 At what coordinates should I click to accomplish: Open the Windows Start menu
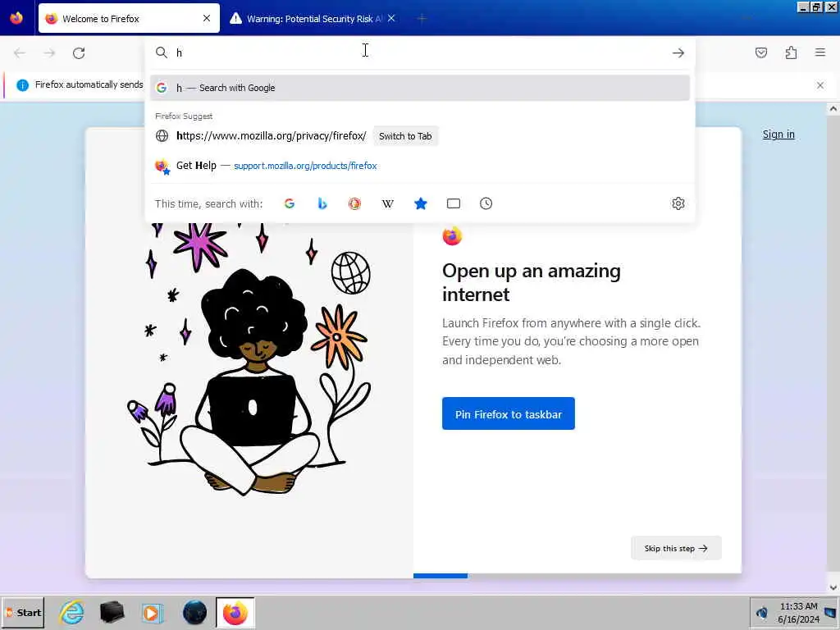(22, 613)
